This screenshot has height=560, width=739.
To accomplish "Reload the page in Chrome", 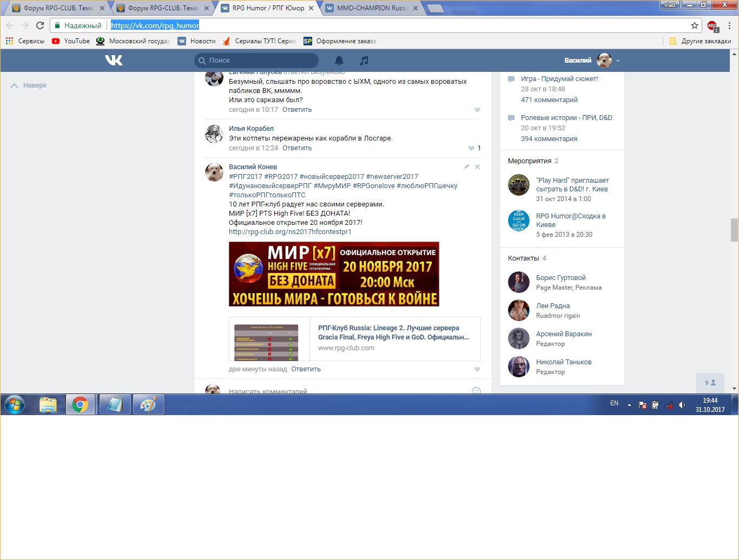I will 40,25.
